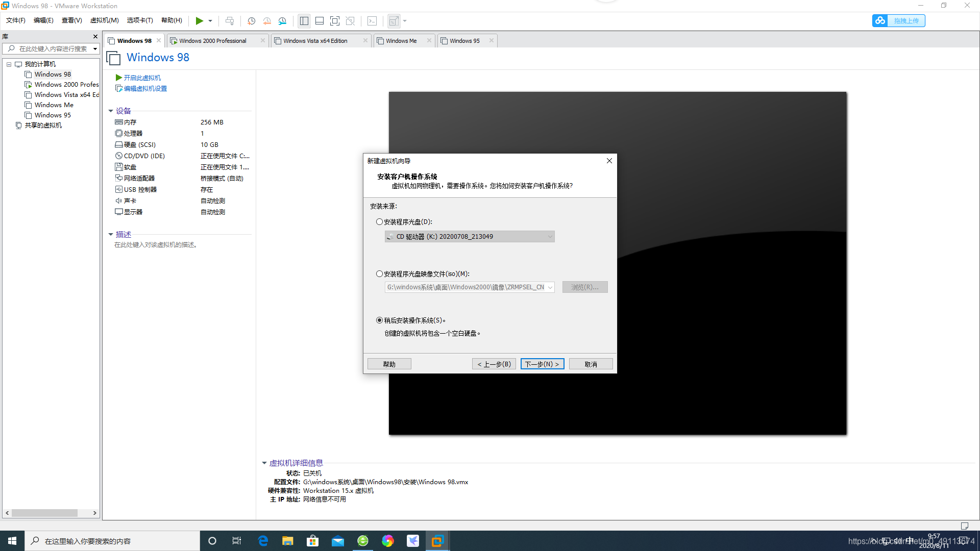Viewport: 980px width, 551px height.
Task: Toggle the library sidebar view icon
Action: (x=304, y=21)
